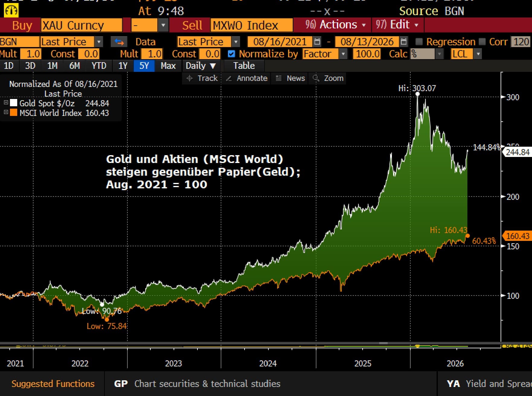The image size is (532, 396).
Task: Select the 5Y time range tab
Action: point(144,66)
